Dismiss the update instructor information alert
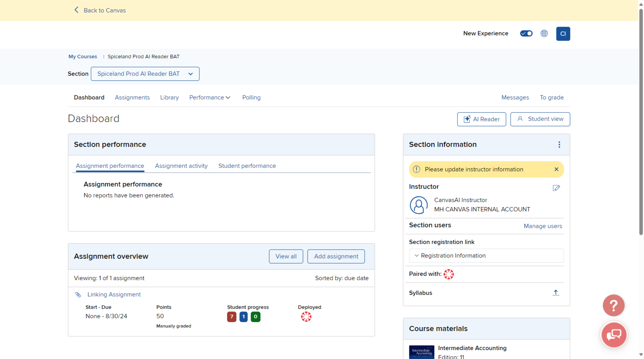Image resolution: width=644 pixels, height=359 pixels. pos(556,169)
